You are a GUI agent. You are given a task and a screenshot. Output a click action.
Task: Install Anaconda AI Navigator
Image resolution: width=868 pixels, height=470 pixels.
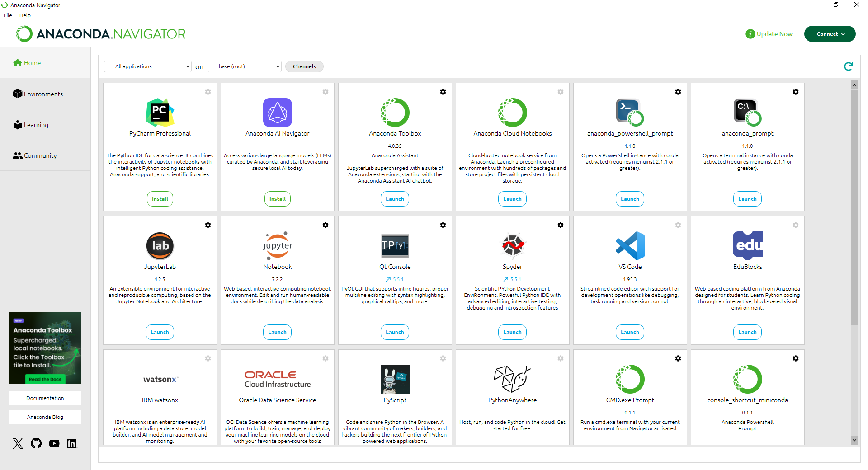coord(278,199)
